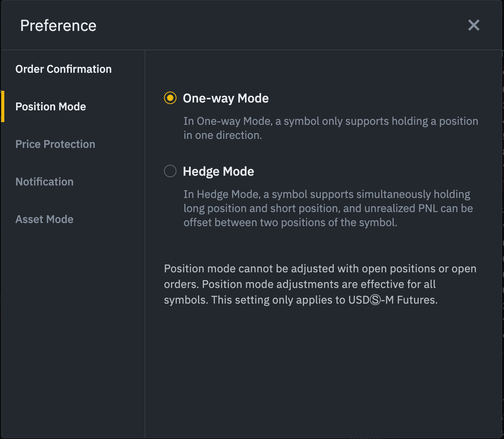The height and width of the screenshot is (439, 504).
Task: Click the circled S symbol in USDⓈ-M
Action: pos(375,300)
